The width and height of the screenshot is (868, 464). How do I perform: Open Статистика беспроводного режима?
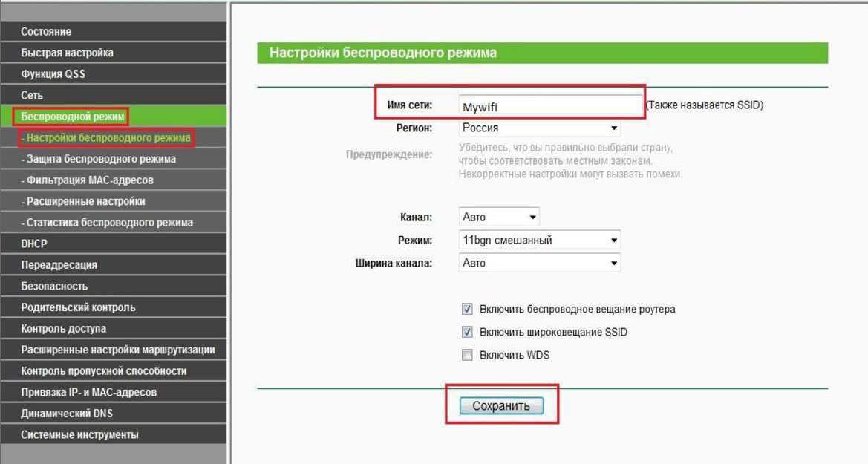(107, 223)
